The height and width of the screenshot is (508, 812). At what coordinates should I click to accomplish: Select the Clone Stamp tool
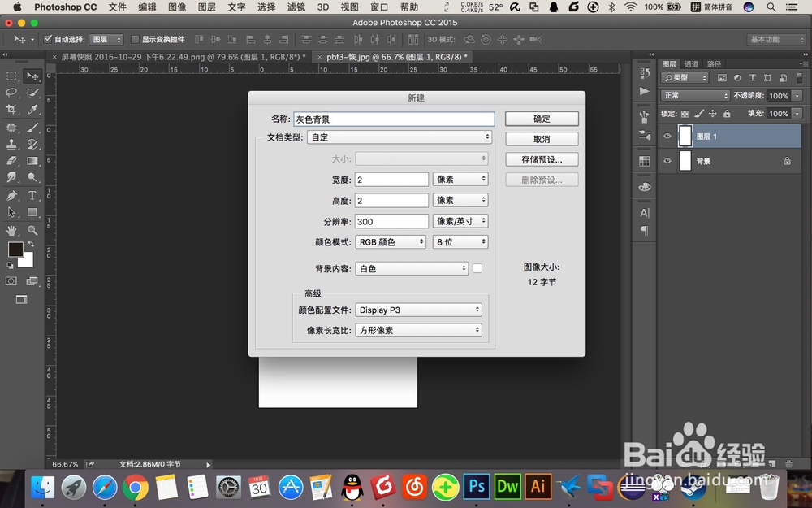(11, 144)
